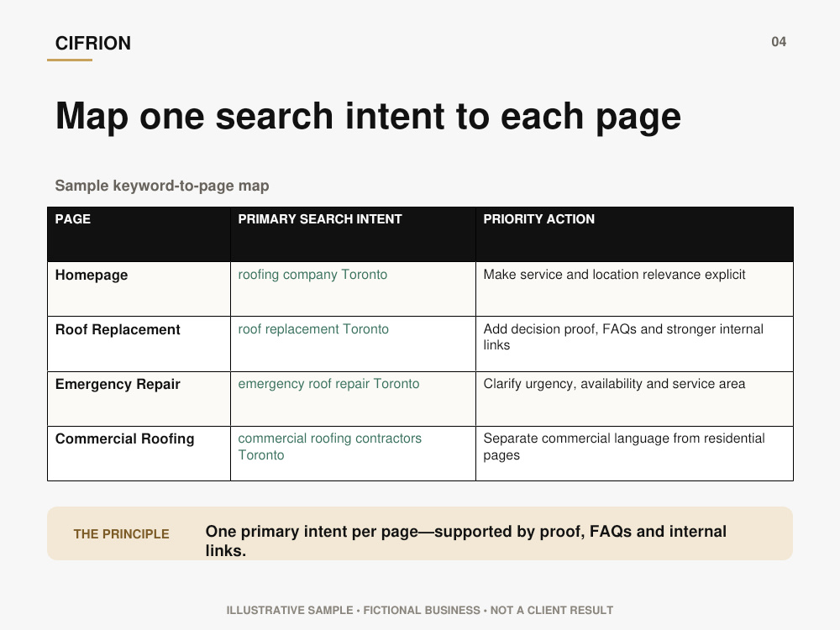Select the Emergency Repair row label
The height and width of the screenshot is (630, 840).
(118, 384)
